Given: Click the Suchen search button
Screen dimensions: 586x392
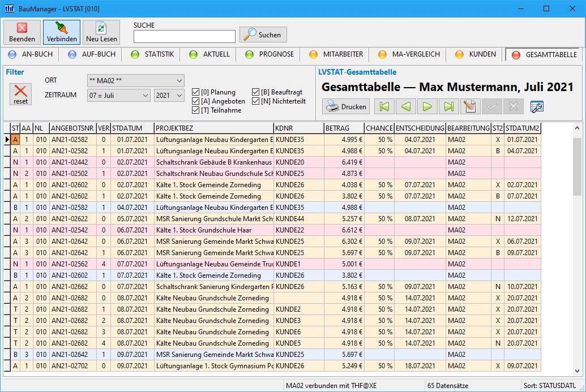Looking at the screenshot, I should point(263,35).
